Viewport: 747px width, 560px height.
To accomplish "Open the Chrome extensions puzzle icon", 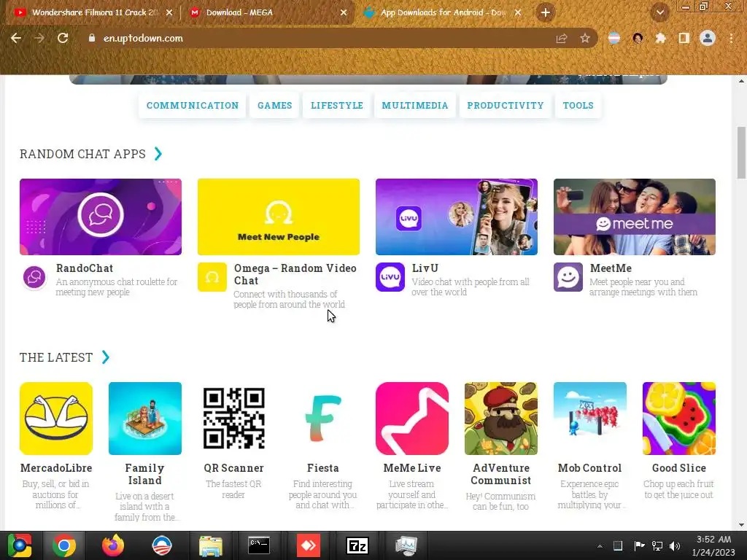I will (x=660, y=38).
